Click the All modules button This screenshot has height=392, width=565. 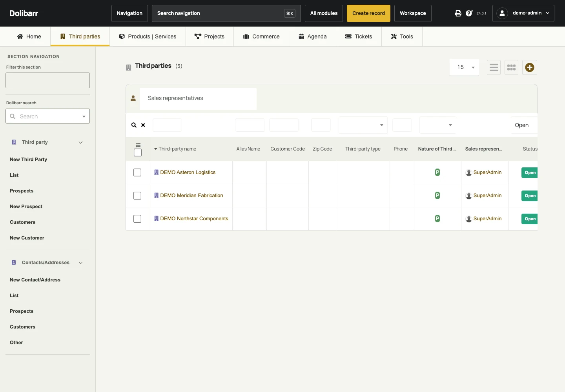click(x=324, y=13)
